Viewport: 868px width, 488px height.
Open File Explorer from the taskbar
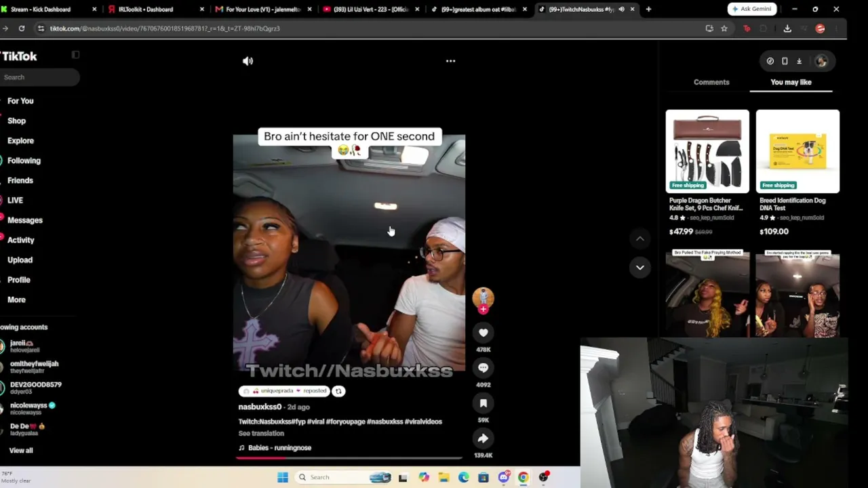(443, 477)
